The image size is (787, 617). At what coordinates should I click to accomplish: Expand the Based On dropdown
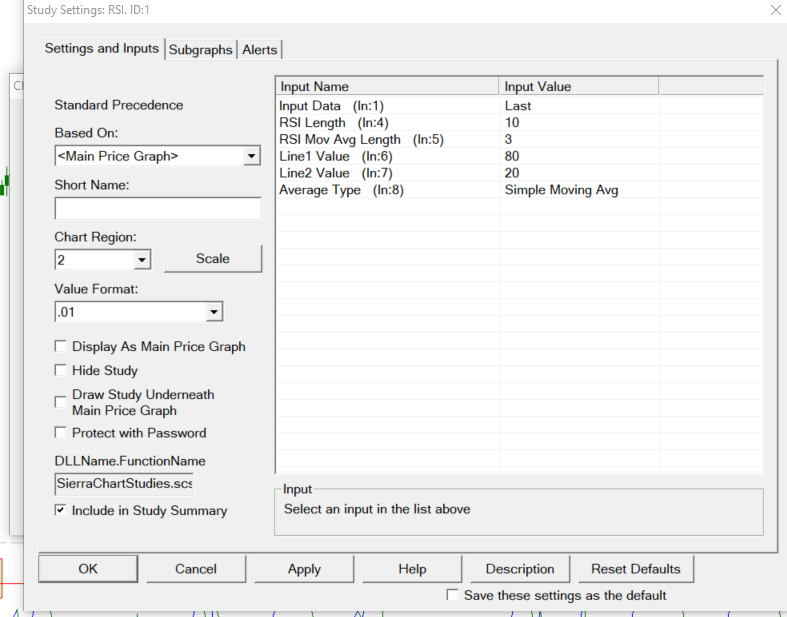pyautogui.click(x=251, y=156)
